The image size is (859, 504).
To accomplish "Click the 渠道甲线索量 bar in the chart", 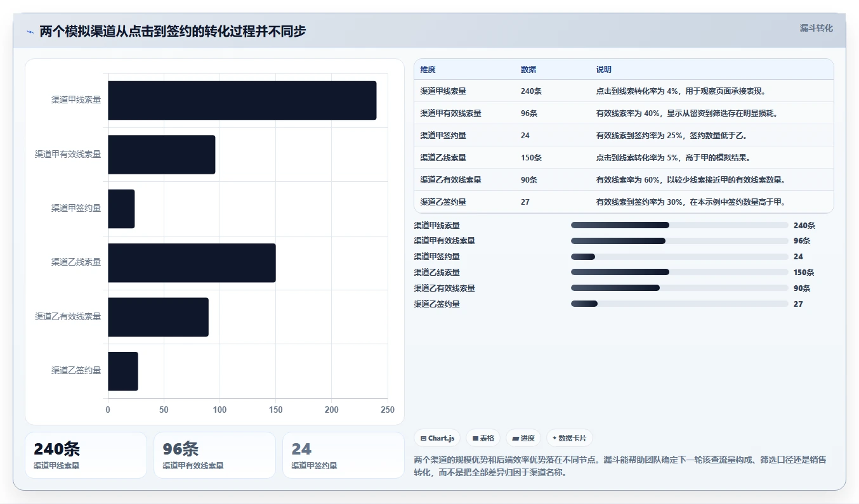I will pos(242,100).
